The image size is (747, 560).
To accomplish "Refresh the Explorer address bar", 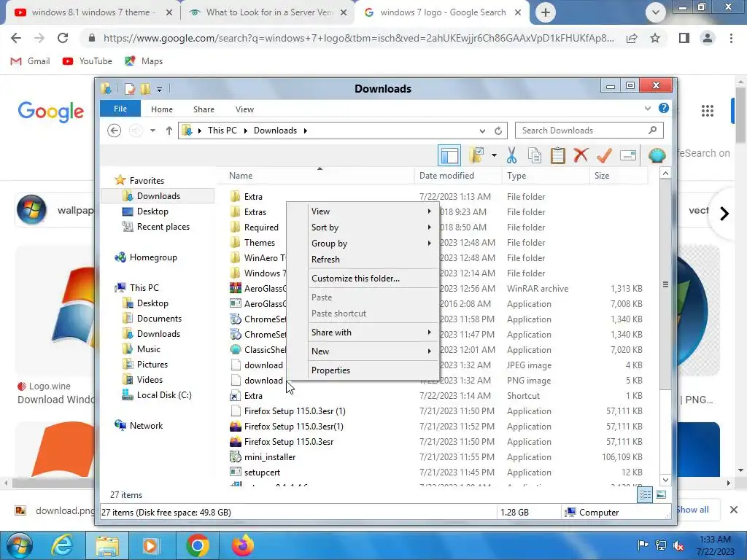I will tap(498, 131).
